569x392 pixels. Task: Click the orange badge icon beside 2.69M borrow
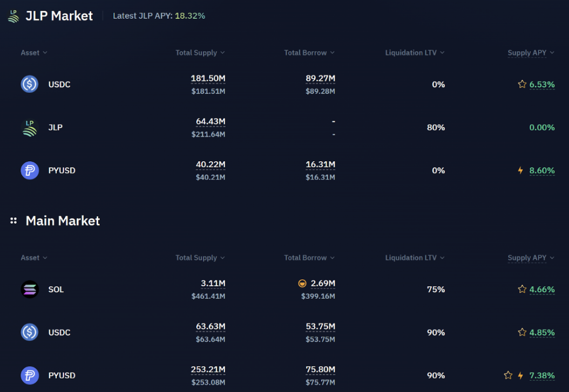pyautogui.click(x=302, y=284)
